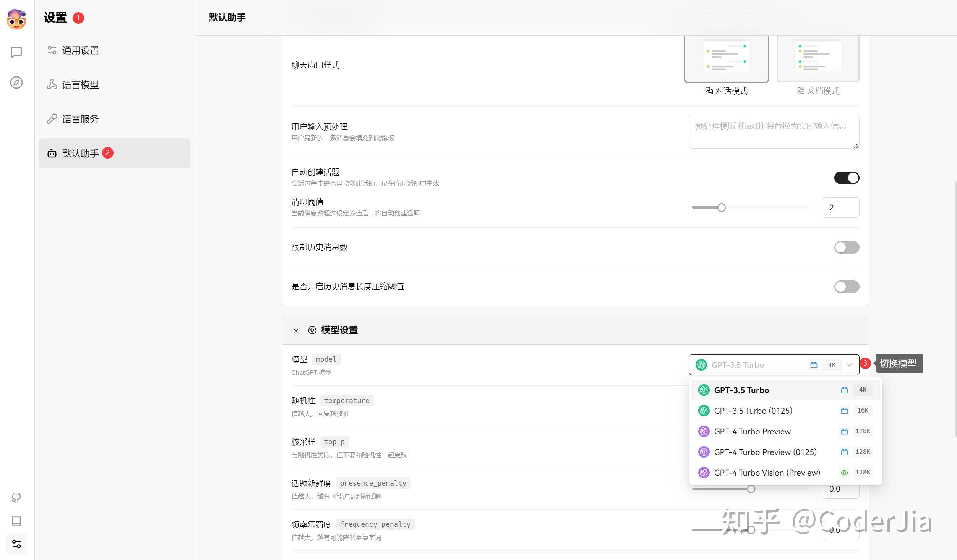Click the app avatar at top of sidebar
957x560 pixels.
pyautogui.click(x=16, y=19)
